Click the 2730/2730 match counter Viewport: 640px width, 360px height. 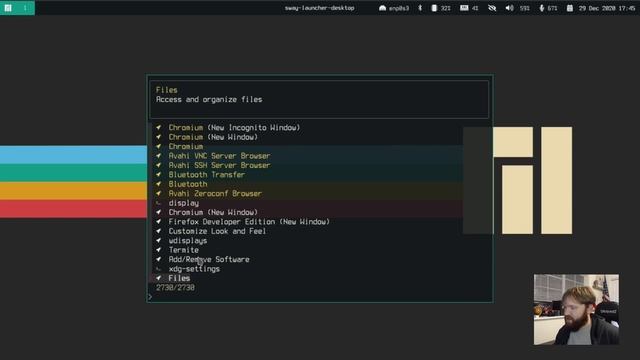175,287
